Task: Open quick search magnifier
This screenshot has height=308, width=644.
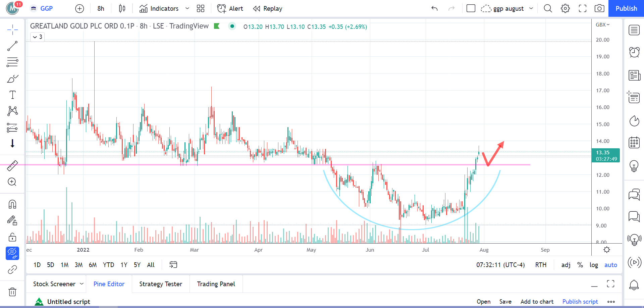Action: click(x=548, y=8)
